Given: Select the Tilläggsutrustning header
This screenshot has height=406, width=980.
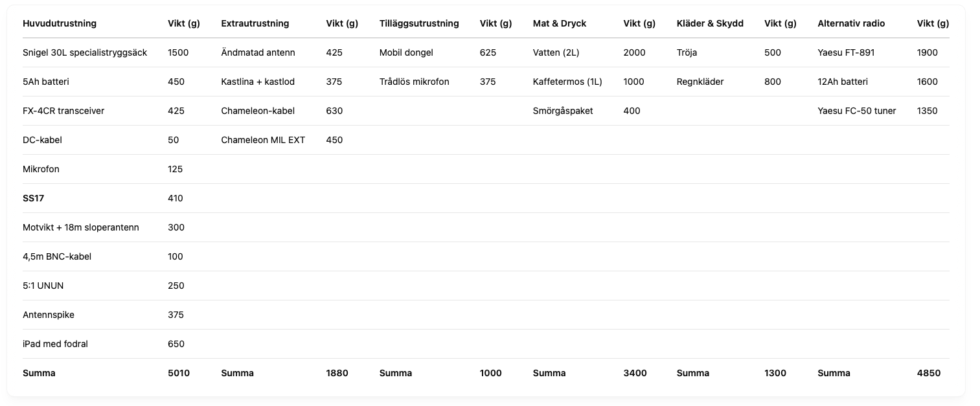Looking at the screenshot, I should (x=419, y=23).
